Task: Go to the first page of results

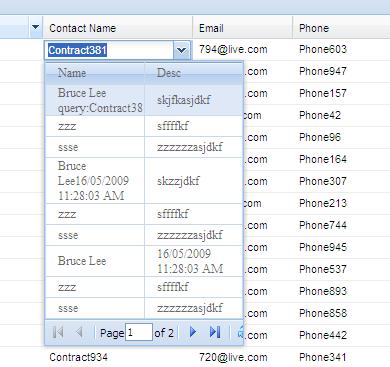Action: [58, 332]
